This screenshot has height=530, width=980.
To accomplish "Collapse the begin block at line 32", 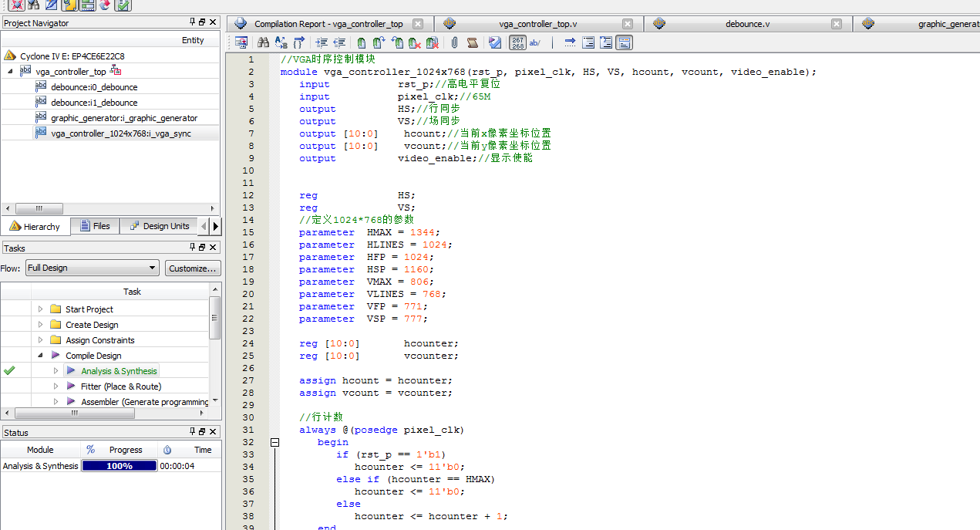I will click(274, 443).
